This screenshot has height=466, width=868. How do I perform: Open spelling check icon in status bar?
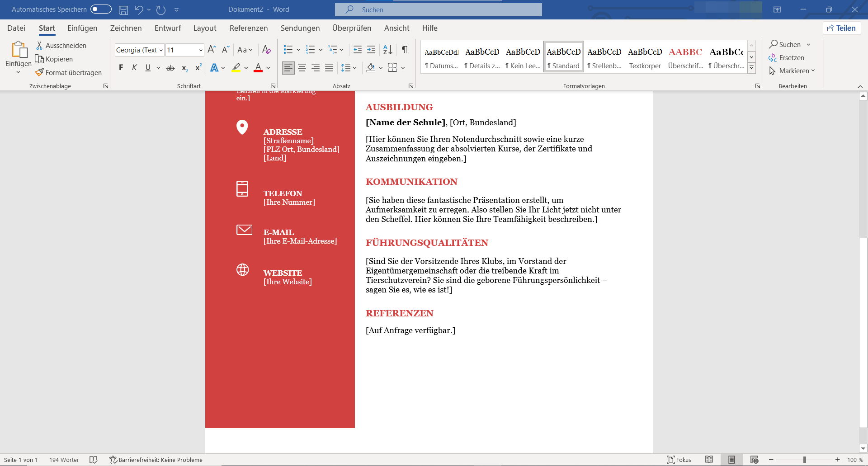94,460
